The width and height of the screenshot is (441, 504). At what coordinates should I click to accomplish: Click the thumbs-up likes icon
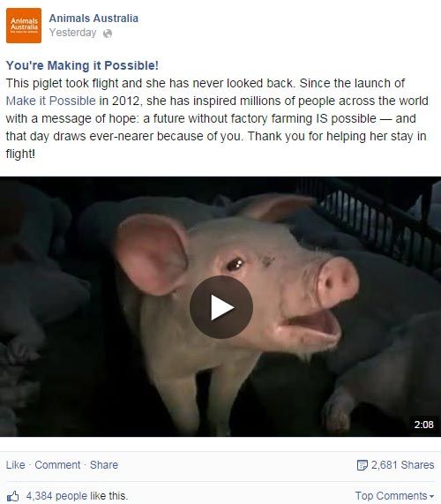point(12,496)
